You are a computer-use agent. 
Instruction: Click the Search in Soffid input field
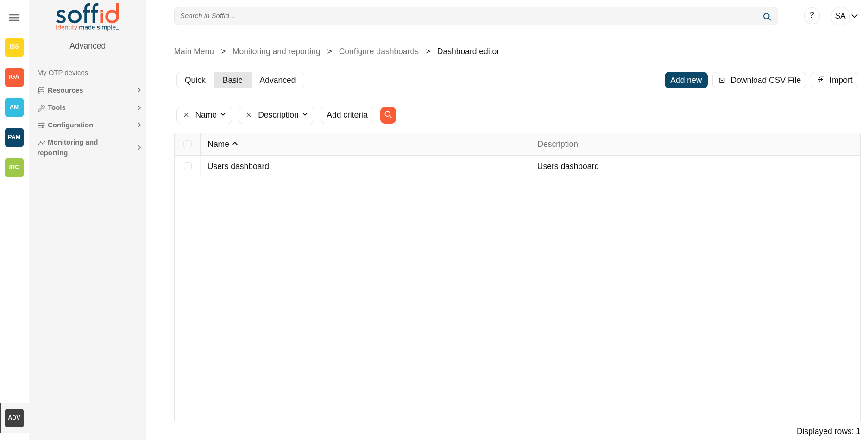pos(463,16)
